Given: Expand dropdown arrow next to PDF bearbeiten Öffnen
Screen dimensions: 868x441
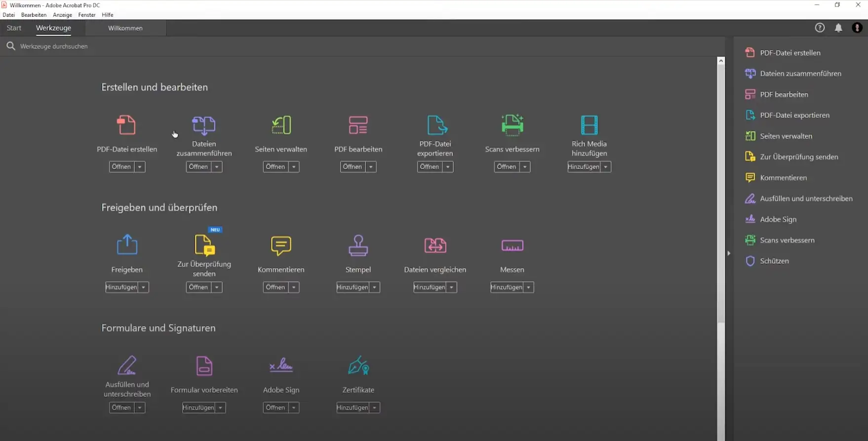Looking at the screenshot, I should tap(371, 167).
